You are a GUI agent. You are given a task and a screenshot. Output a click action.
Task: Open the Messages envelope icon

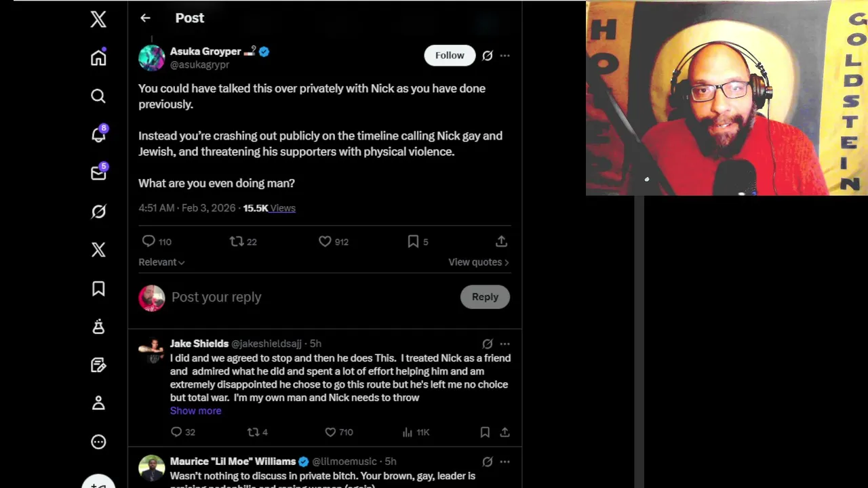(x=98, y=174)
